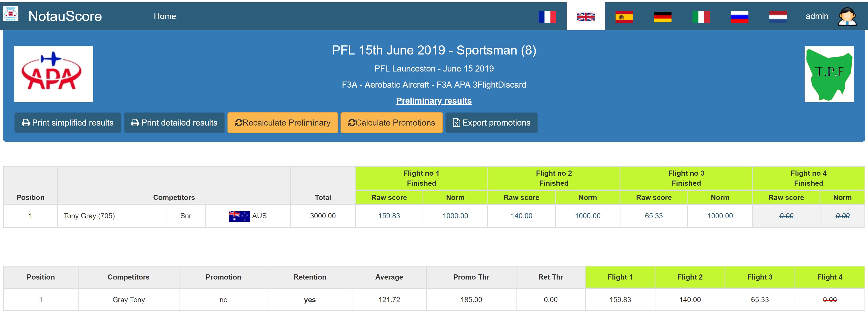This screenshot has height=314, width=868.
Task: Select the British flag language
Action: (x=586, y=17)
